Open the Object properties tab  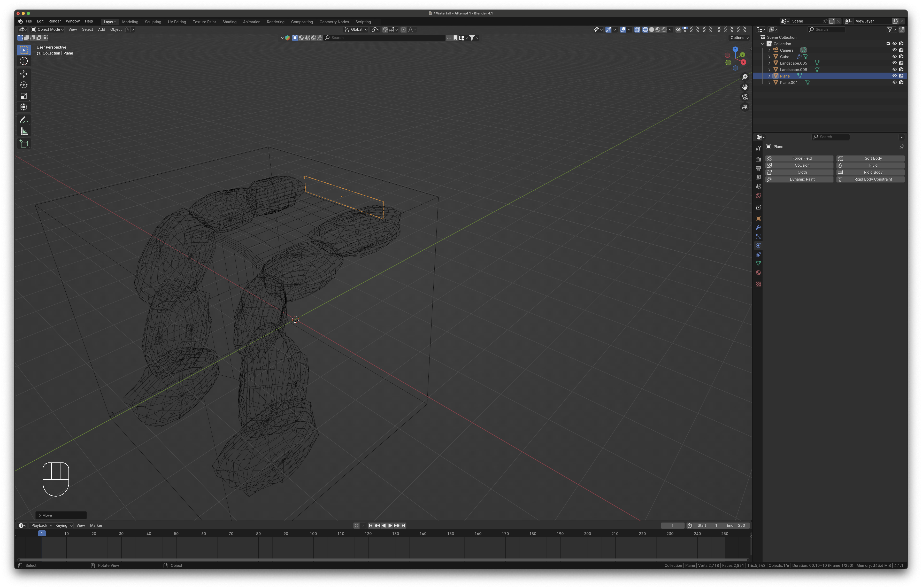[758, 219]
